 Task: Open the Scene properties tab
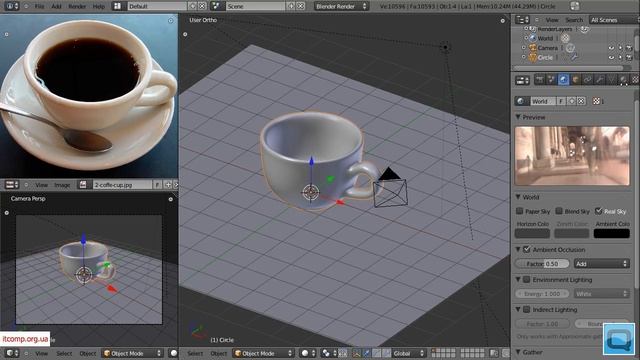pos(551,80)
